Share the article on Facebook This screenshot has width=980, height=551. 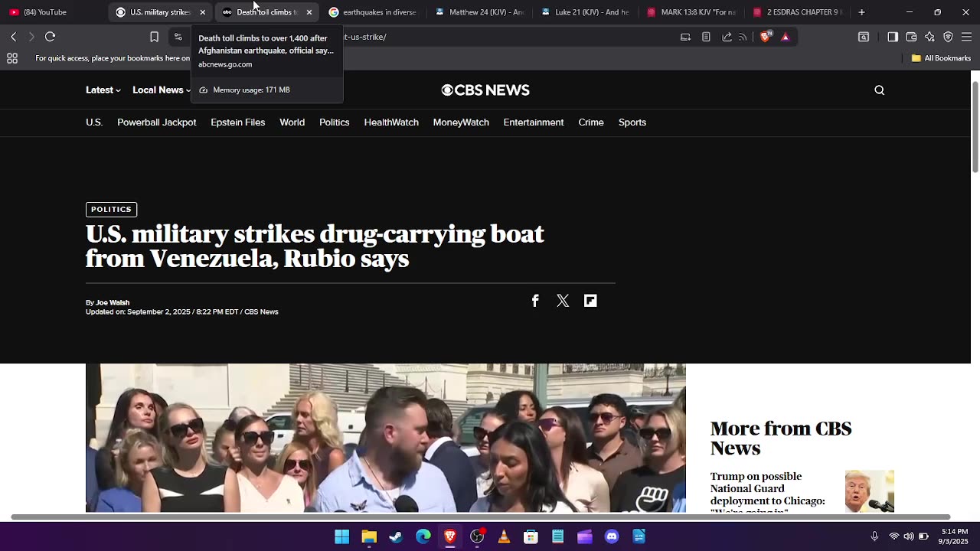[535, 301]
